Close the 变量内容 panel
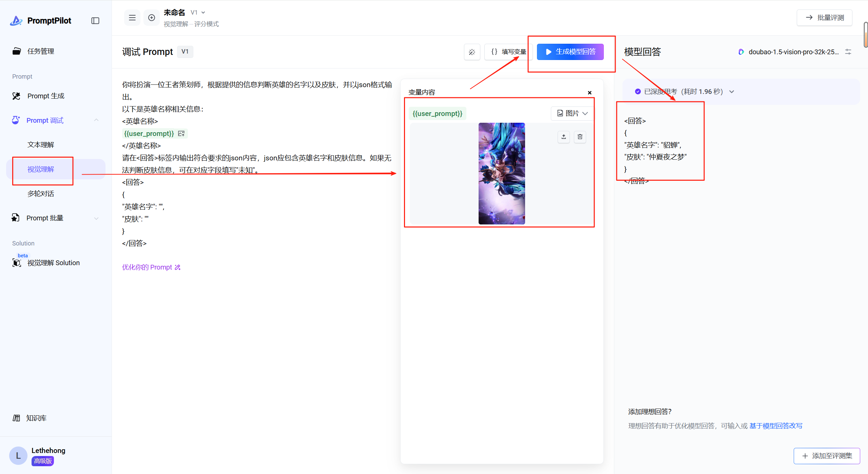Viewport: 868px width, 474px height. pyautogui.click(x=590, y=93)
